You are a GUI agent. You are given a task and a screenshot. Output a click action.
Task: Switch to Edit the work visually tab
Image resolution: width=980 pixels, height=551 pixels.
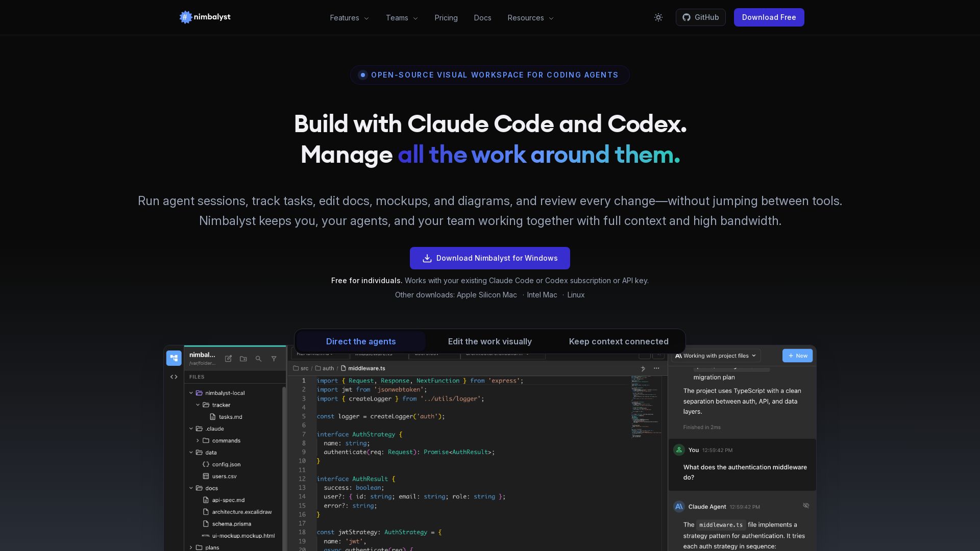pos(489,342)
